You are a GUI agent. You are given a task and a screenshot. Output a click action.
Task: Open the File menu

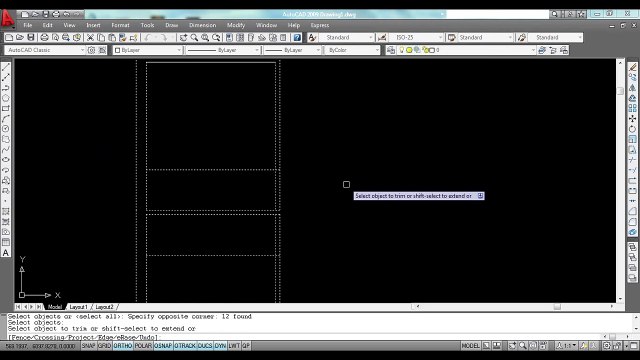(28, 25)
